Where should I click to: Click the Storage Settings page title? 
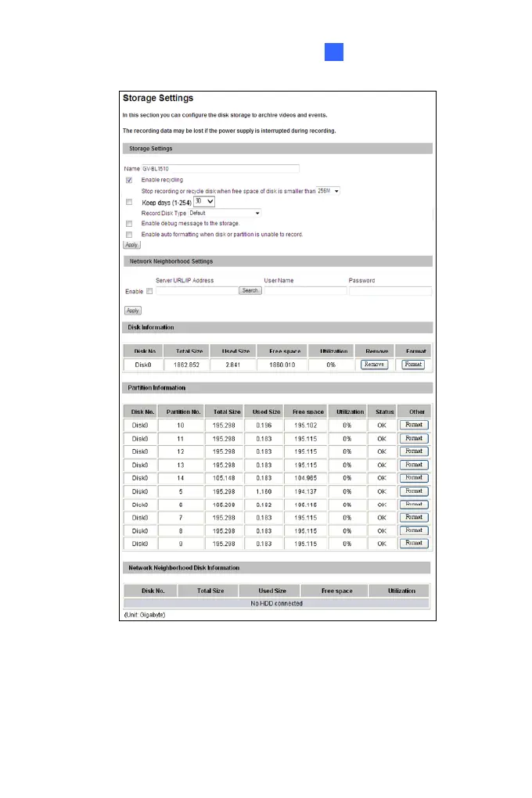pyautogui.click(x=158, y=99)
